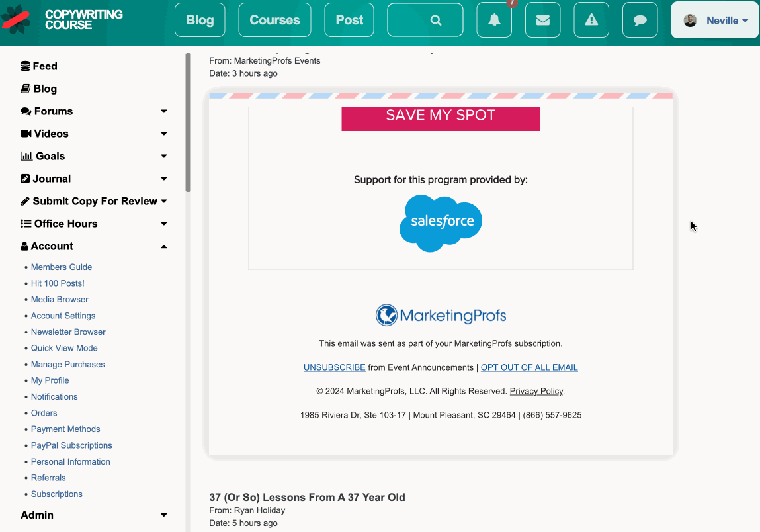Expand the Forums menu arrow
760x532 pixels.
(164, 111)
